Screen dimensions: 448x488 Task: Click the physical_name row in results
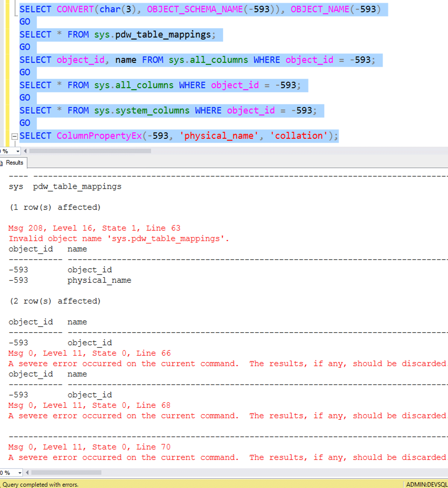pyautogui.click(x=70, y=280)
